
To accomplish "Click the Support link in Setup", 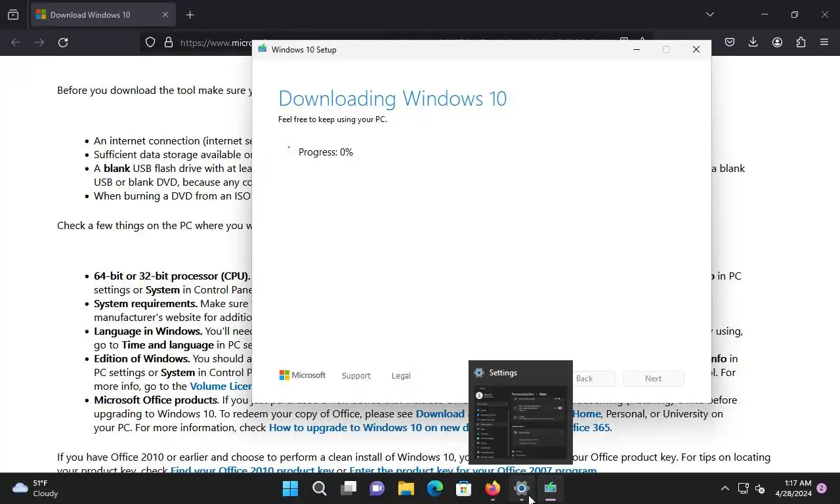I will [356, 375].
